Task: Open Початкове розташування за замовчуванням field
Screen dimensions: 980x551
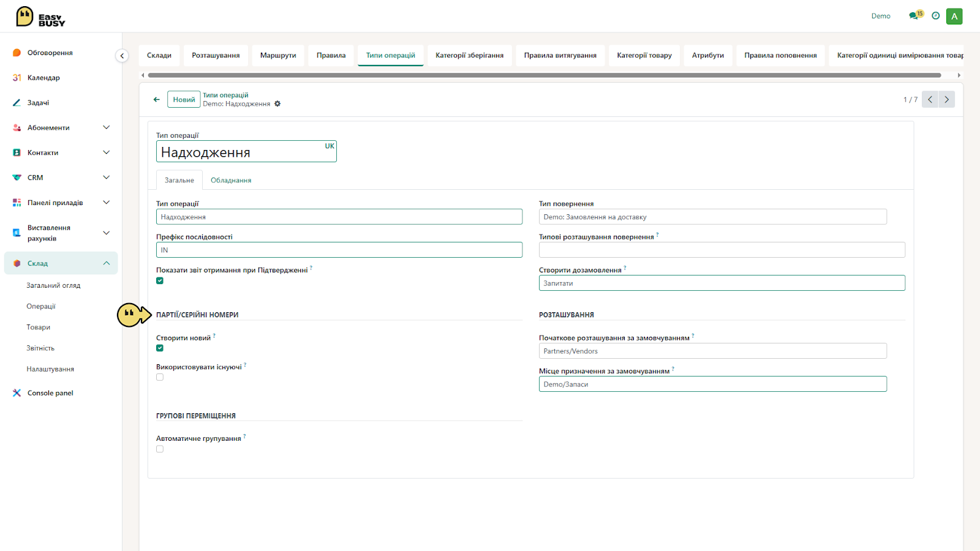Action: click(713, 351)
